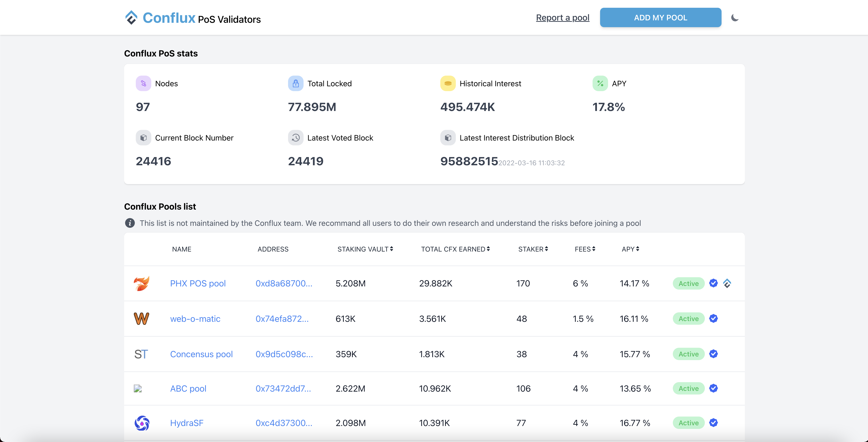Viewport: 868px width, 442px height.
Task: Click the Latest Voted Block clock icon
Action: point(296,138)
